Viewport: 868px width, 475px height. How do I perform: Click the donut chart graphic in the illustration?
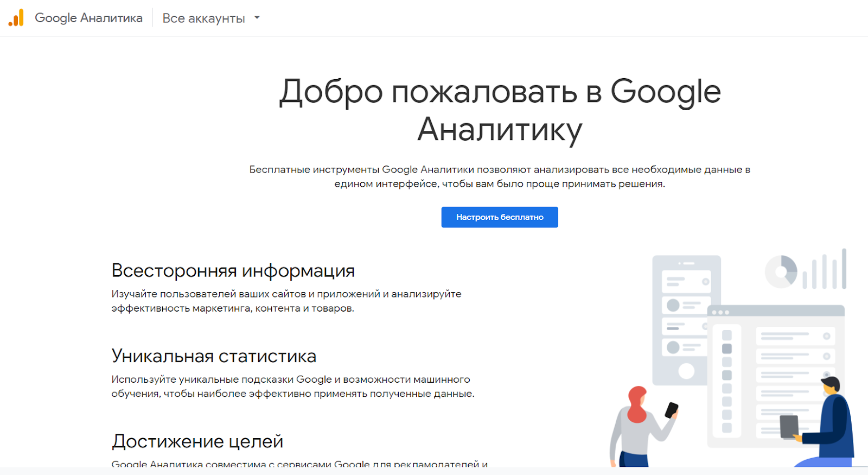781,271
